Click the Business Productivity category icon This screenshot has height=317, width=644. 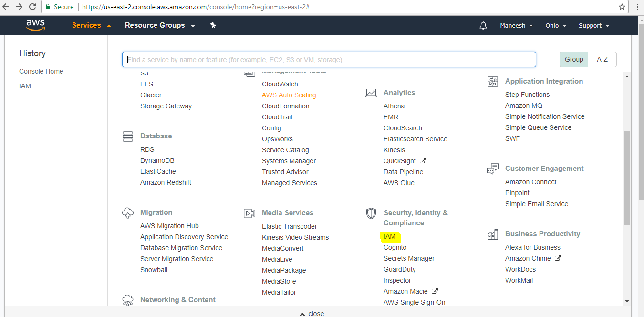(493, 234)
